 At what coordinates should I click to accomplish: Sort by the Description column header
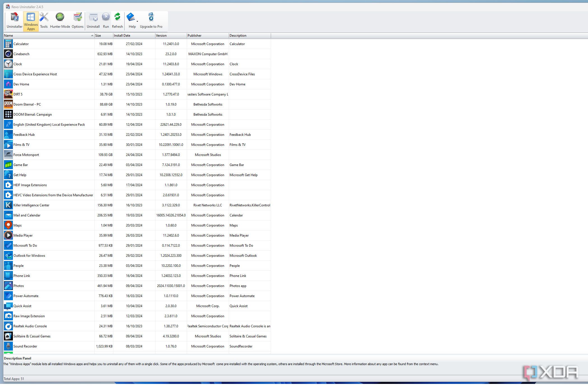point(250,36)
